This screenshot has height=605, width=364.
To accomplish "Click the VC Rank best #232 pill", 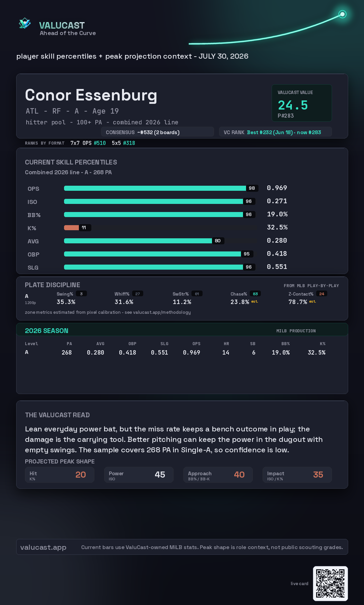I will pos(275,132).
